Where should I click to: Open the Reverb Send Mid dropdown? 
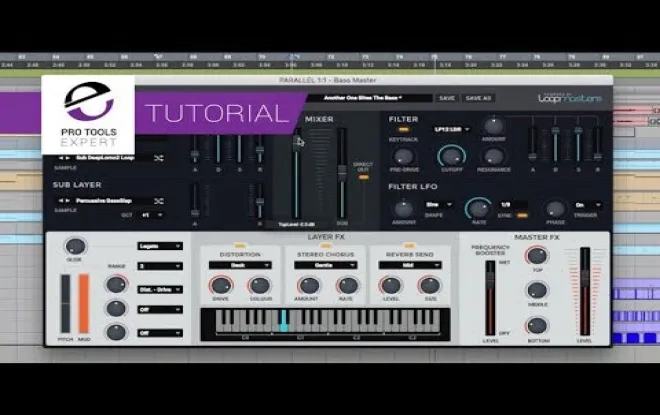tap(410, 266)
